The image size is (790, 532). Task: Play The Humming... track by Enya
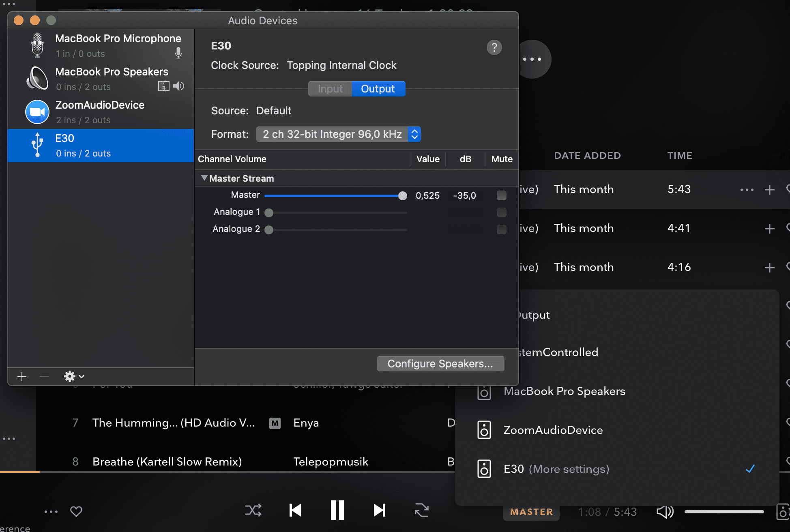[x=174, y=423]
